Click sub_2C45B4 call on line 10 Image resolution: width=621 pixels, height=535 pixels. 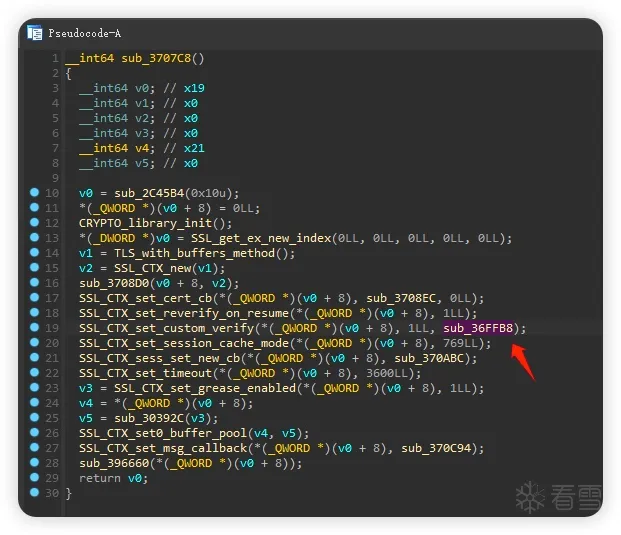149,193
